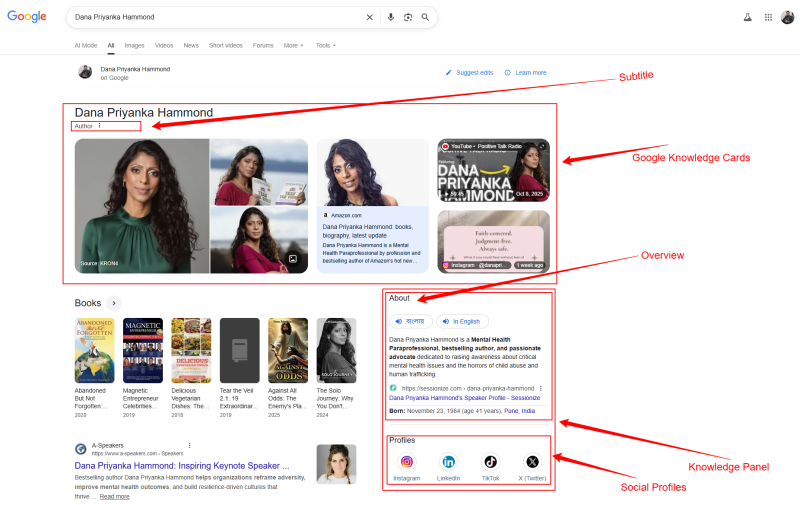
Task: Open A-Speakers result options menu
Action: pos(189,446)
